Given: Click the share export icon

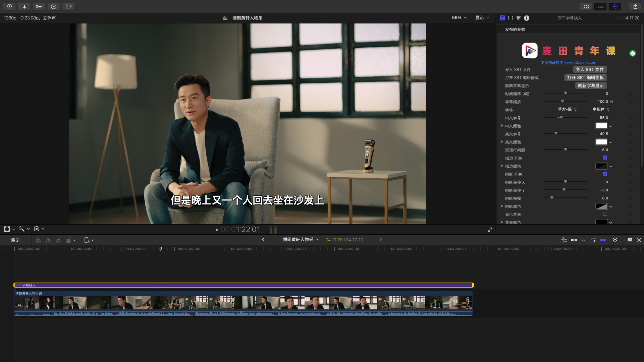Looking at the screenshot, I should coord(635,6).
